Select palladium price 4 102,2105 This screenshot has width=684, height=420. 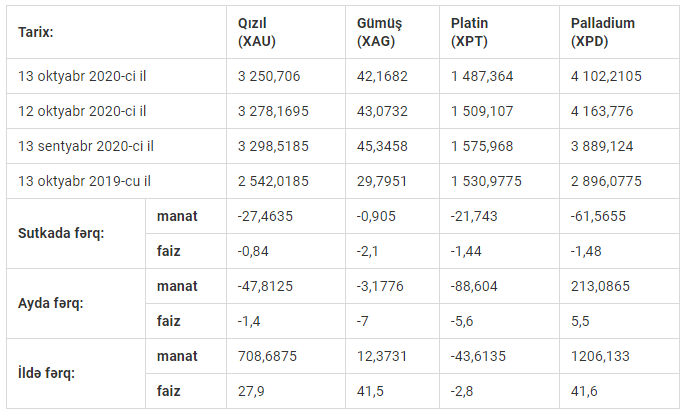[x=606, y=76]
